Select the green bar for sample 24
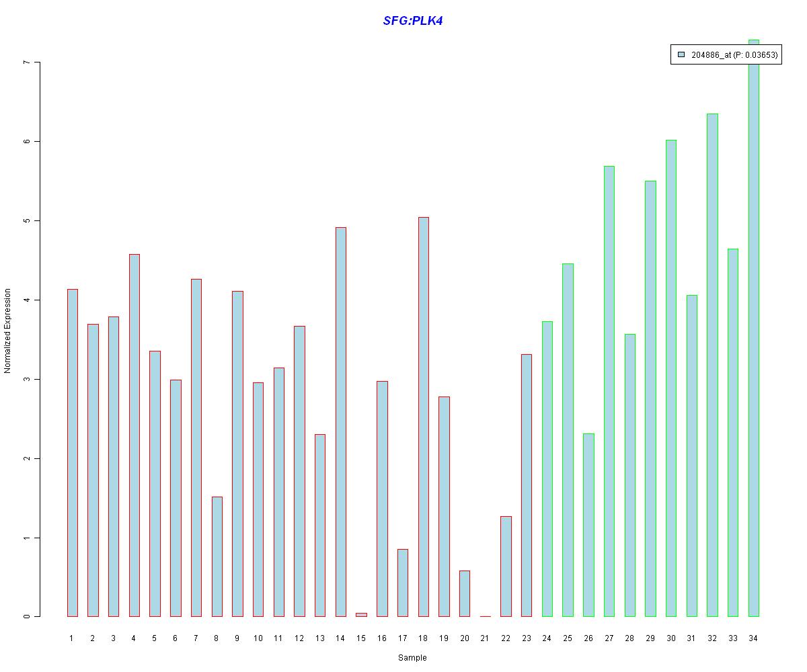Viewport: 807px width, 672px height. tap(547, 469)
